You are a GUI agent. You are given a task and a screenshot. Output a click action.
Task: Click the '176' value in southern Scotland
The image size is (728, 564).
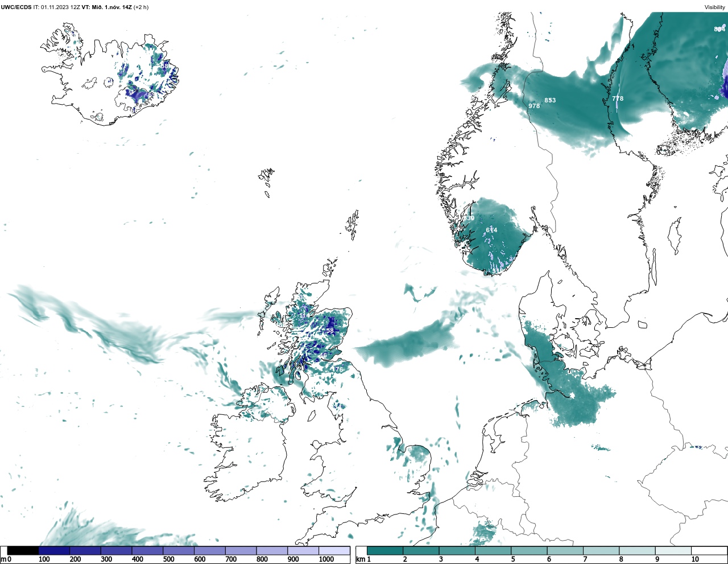[x=338, y=369]
